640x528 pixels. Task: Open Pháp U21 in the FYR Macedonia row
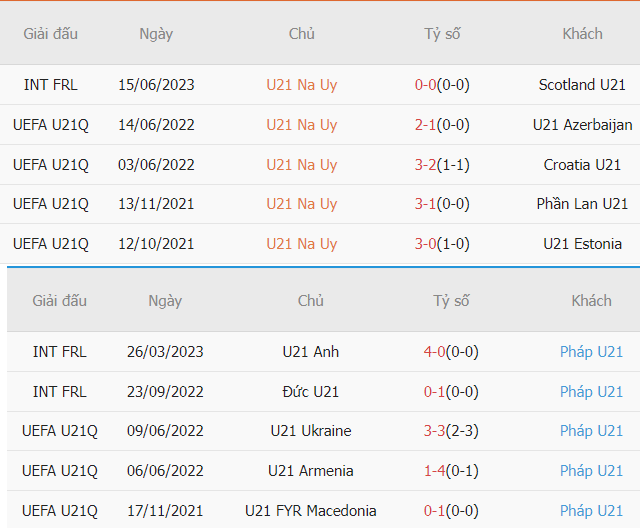[591, 510]
